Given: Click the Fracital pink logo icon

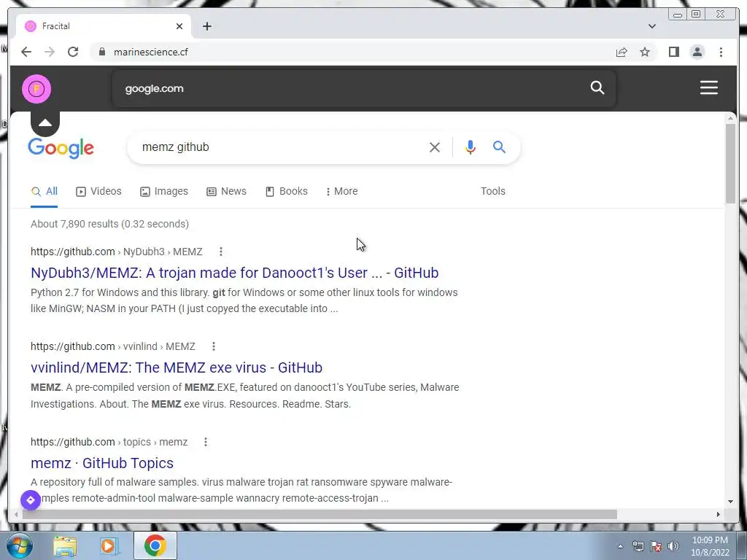Looking at the screenshot, I should [x=36, y=88].
